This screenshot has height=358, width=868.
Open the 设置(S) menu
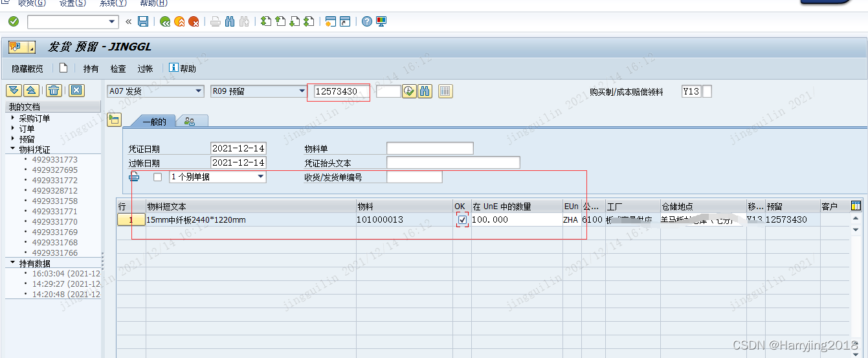(x=72, y=3)
